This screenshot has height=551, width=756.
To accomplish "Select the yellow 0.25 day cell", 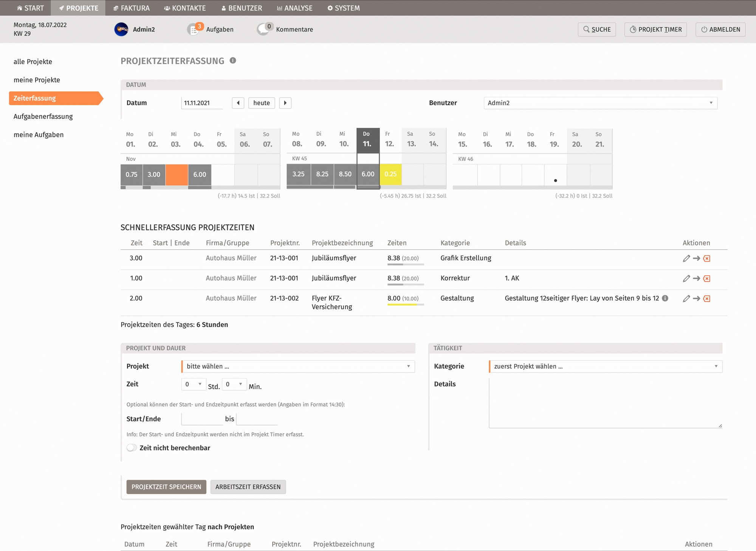I will click(x=390, y=174).
